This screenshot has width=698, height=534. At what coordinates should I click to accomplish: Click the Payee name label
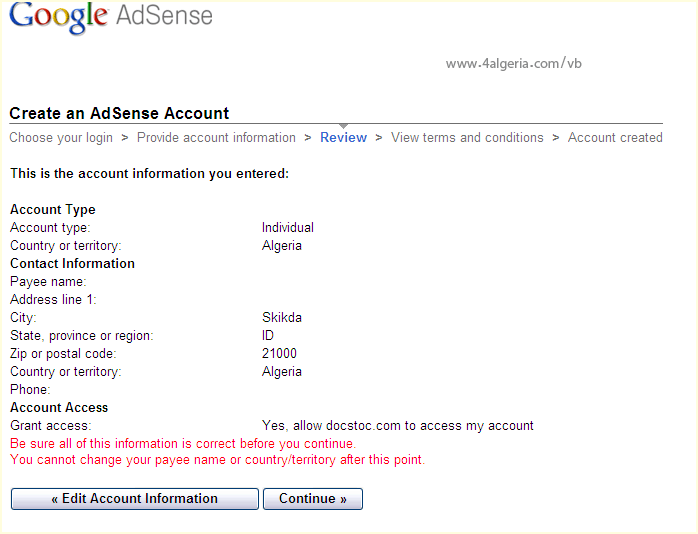[x=48, y=282]
